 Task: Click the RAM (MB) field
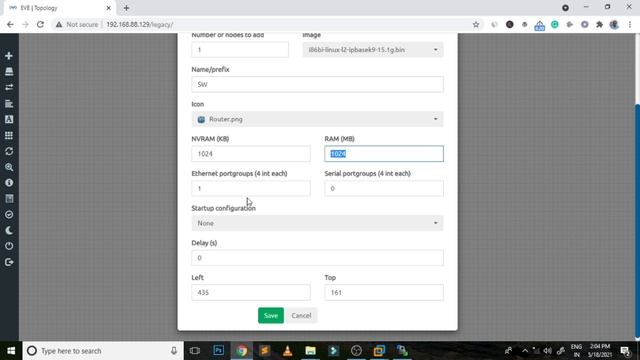[x=384, y=154]
